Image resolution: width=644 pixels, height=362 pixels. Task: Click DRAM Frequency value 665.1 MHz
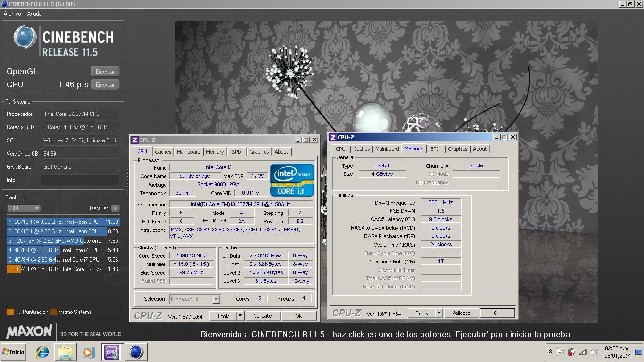click(x=441, y=203)
